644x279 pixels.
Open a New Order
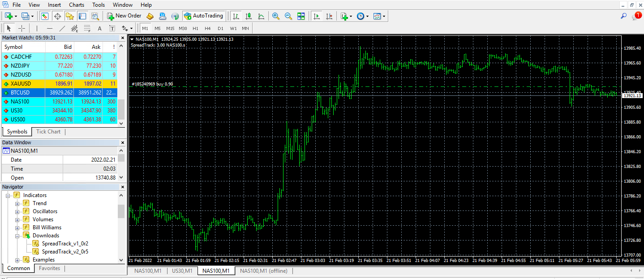click(124, 16)
